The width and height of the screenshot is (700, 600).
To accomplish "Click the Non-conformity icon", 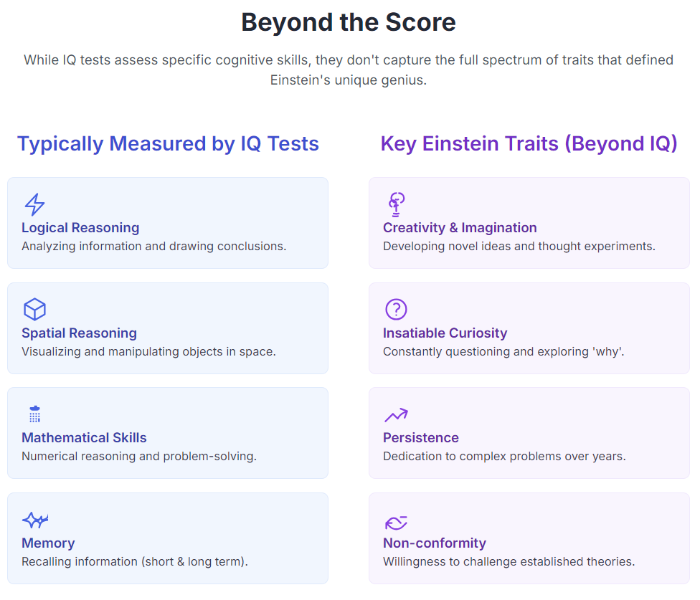I will click(396, 522).
